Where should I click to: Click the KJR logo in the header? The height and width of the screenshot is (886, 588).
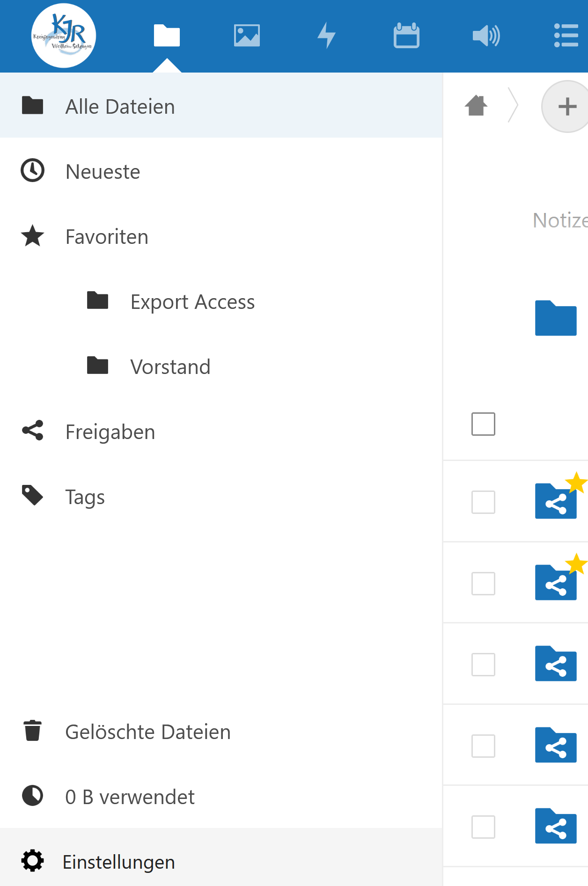tap(64, 36)
